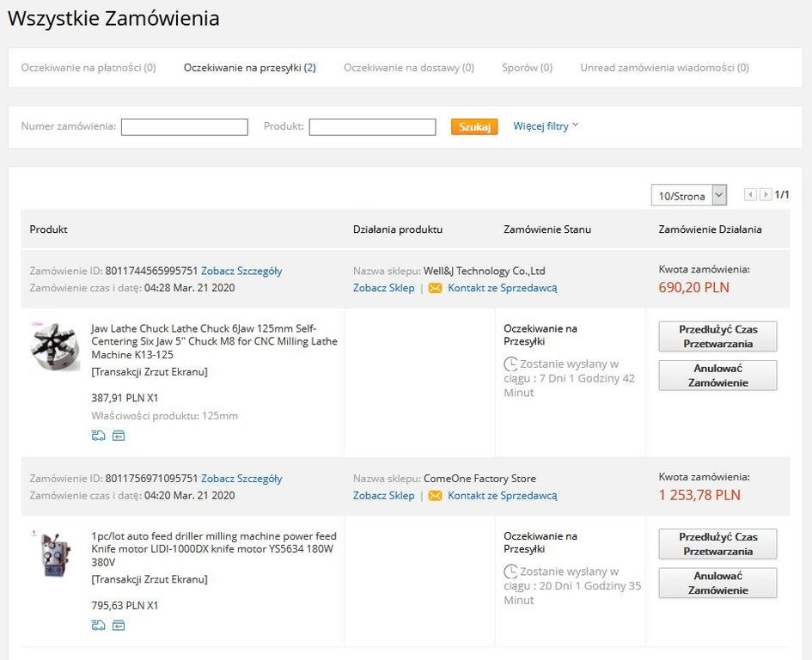Click card icon under the milling machine item
Viewport: 812px width, 660px height.
pos(119,625)
